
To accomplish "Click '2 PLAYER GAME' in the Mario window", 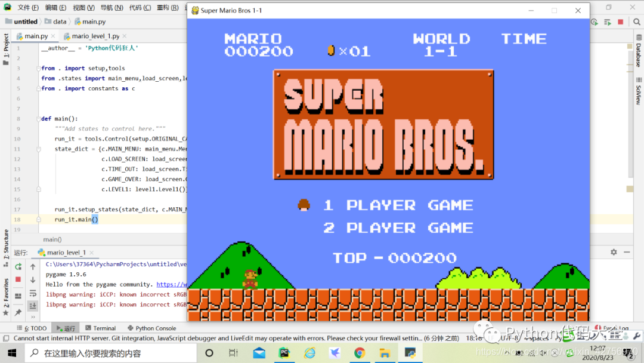I will coord(398,227).
